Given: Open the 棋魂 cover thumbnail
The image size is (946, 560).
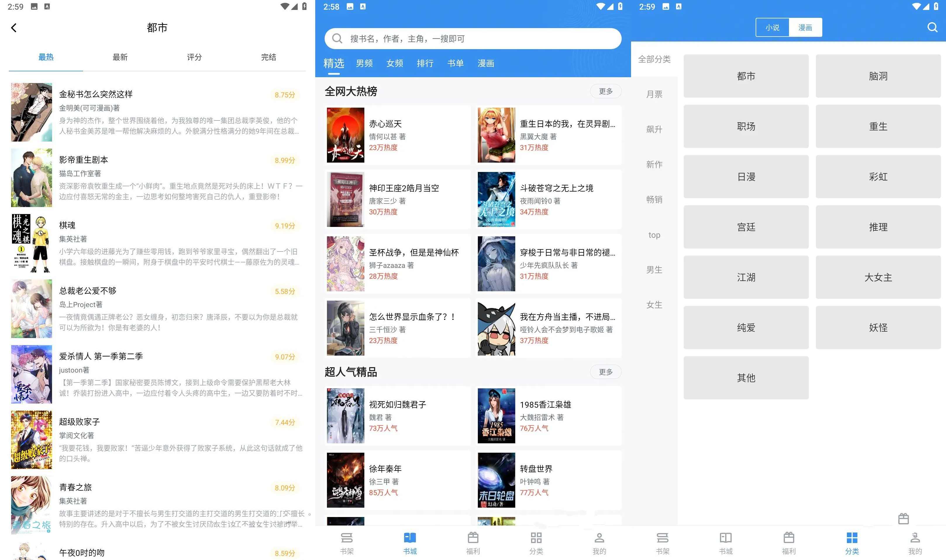Looking at the screenshot, I should 32,243.
